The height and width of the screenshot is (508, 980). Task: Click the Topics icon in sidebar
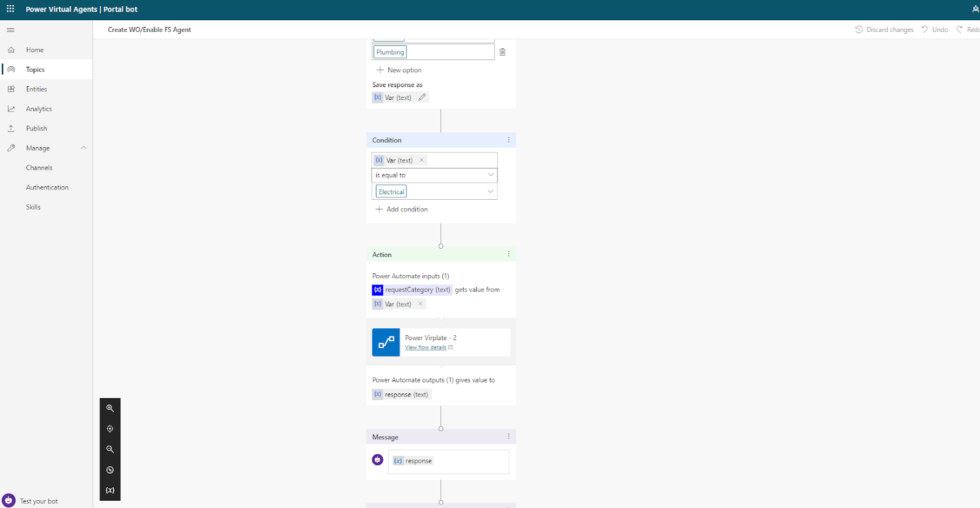[11, 69]
